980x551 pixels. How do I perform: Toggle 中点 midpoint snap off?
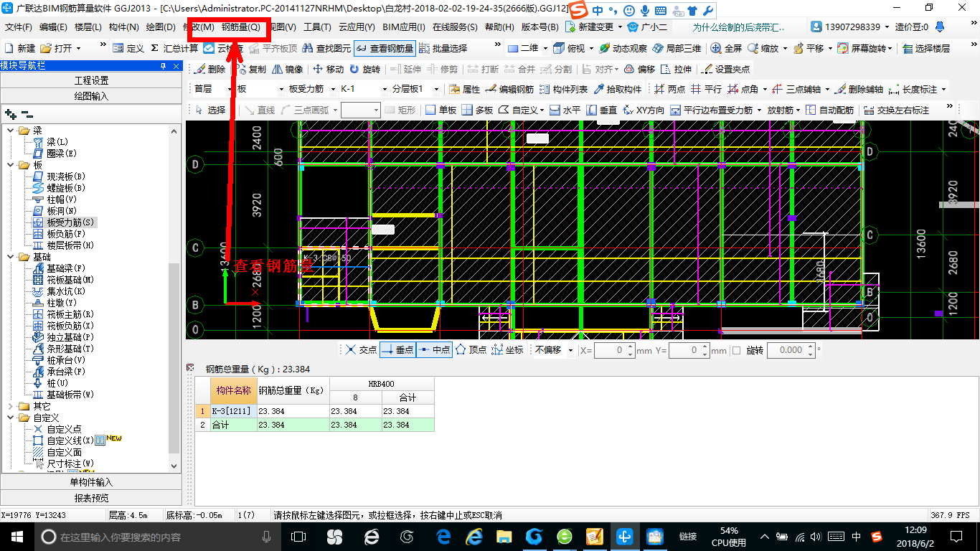[434, 350]
